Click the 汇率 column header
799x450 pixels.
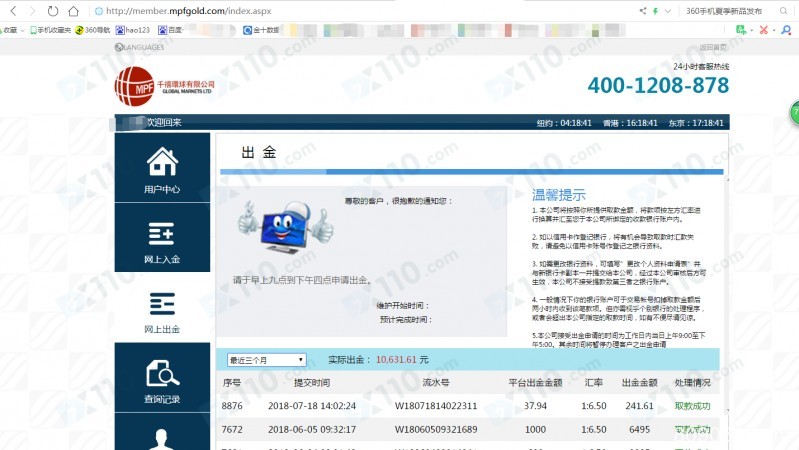click(x=594, y=382)
